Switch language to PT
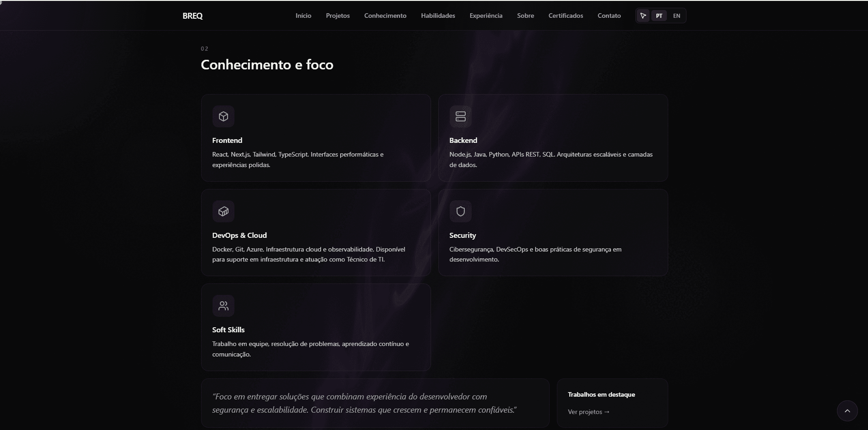This screenshot has width=868, height=430. pos(659,16)
